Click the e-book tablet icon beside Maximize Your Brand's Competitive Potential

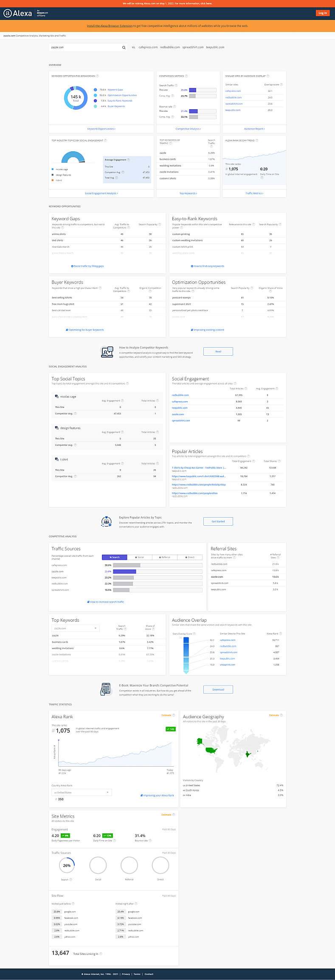(x=105, y=689)
